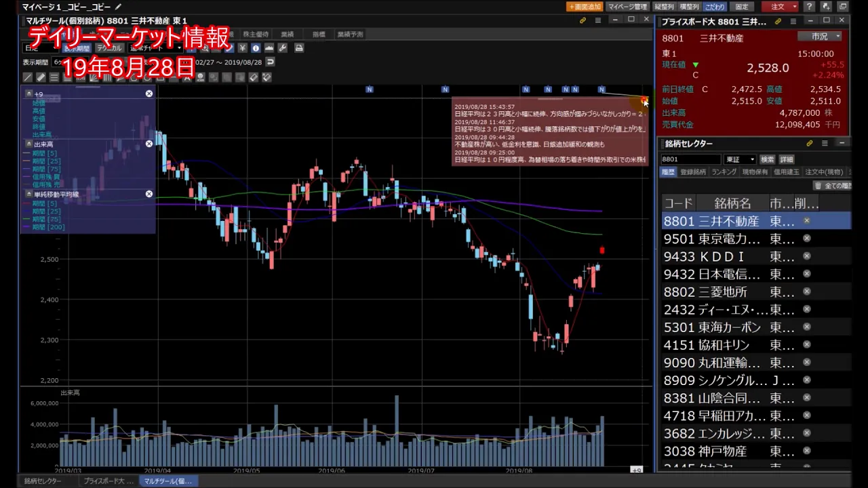
Task: Switch to 信用建玉 tab
Action: tap(787, 172)
